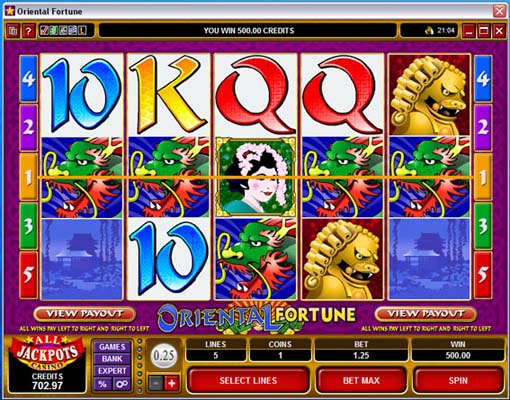Toggle red payline 5 on the right
Image resolution: width=510 pixels, height=400 pixels.
tap(482, 275)
